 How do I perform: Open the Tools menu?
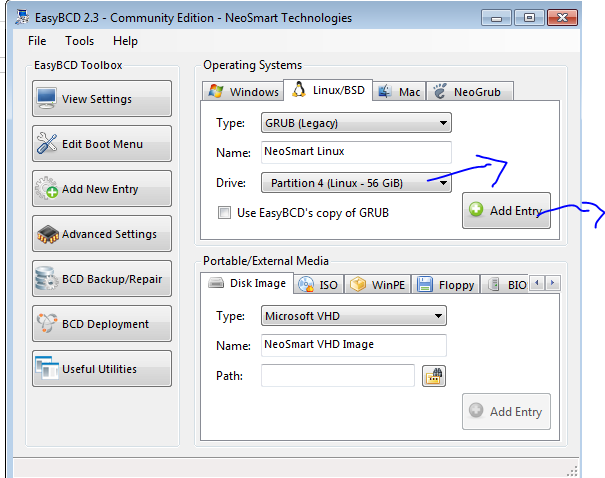pyautogui.click(x=79, y=41)
